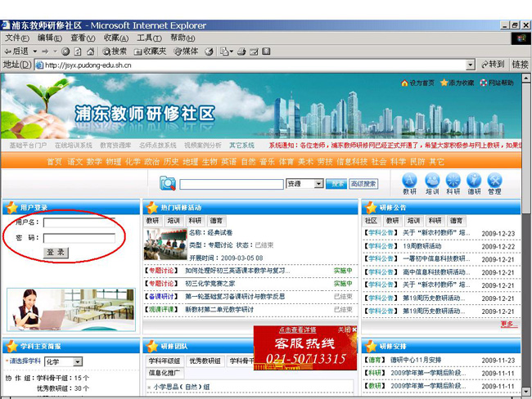Click 点击查看详情 link on the ad
The image size is (532, 399).
coord(298,330)
